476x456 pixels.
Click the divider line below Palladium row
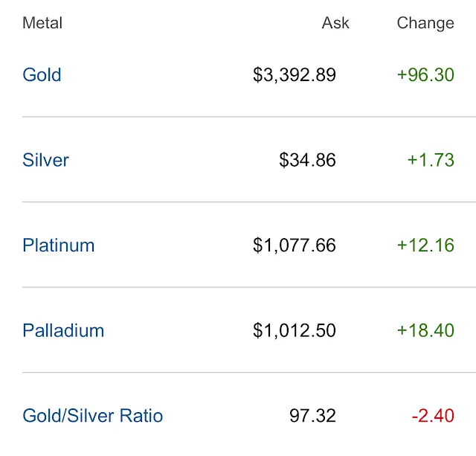(x=249, y=373)
